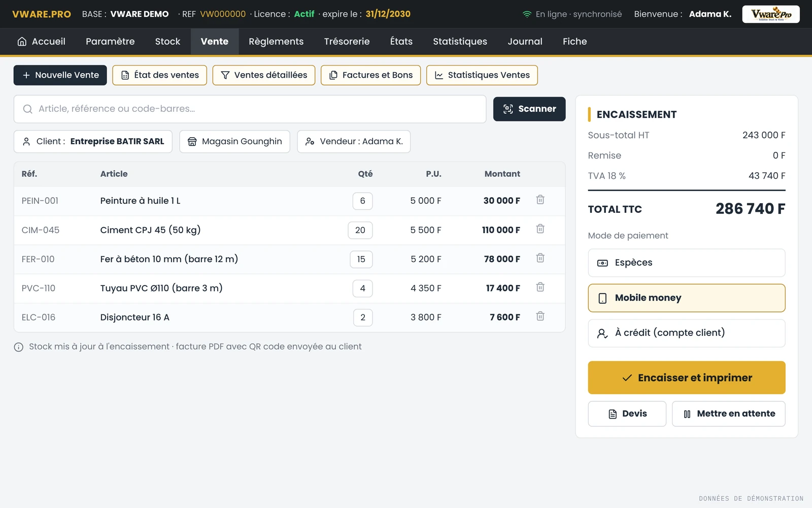The height and width of the screenshot is (508, 812).
Task: Open the Statistiques menu
Action: tap(460, 42)
